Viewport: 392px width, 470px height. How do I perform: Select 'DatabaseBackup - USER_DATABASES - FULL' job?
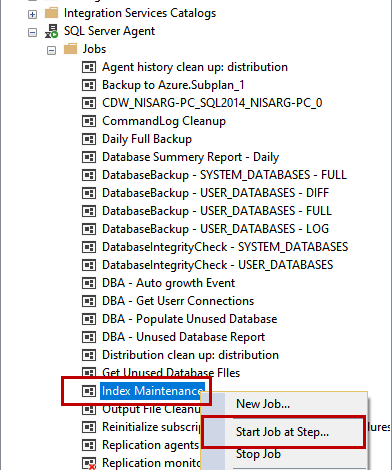tap(217, 211)
